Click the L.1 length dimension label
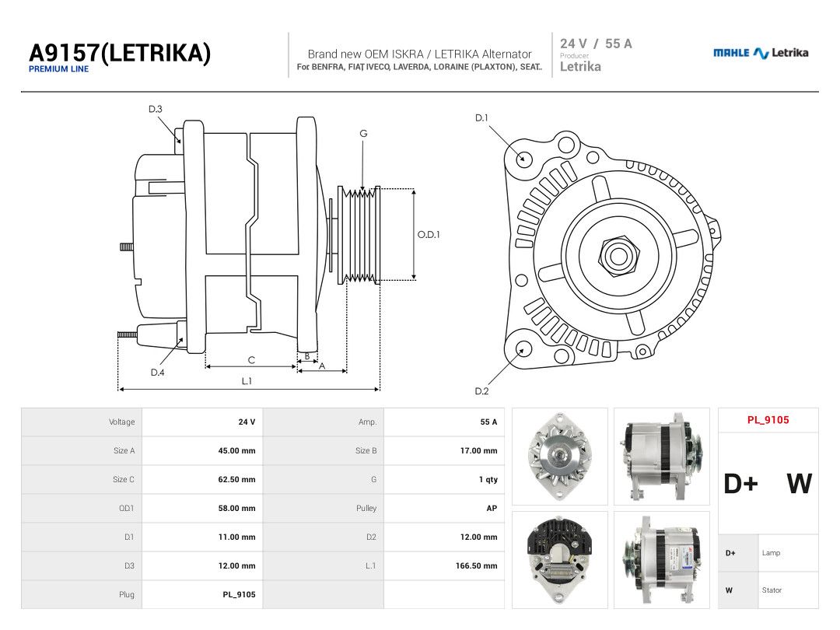 coord(247,381)
